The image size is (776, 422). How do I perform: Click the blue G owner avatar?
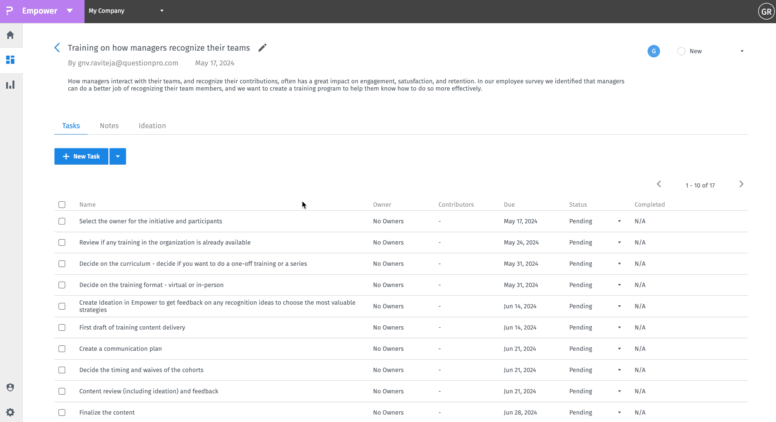[x=653, y=51]
